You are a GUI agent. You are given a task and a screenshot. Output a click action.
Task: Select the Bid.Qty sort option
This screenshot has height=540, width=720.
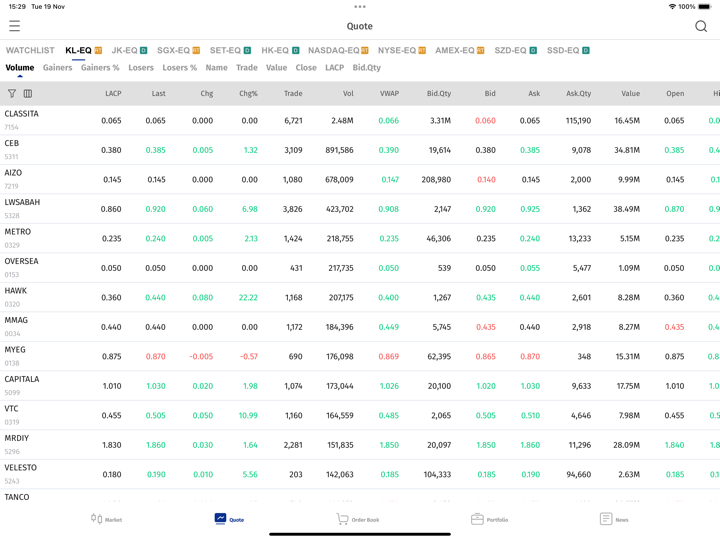pyautogui.click(x=366, y=68)
